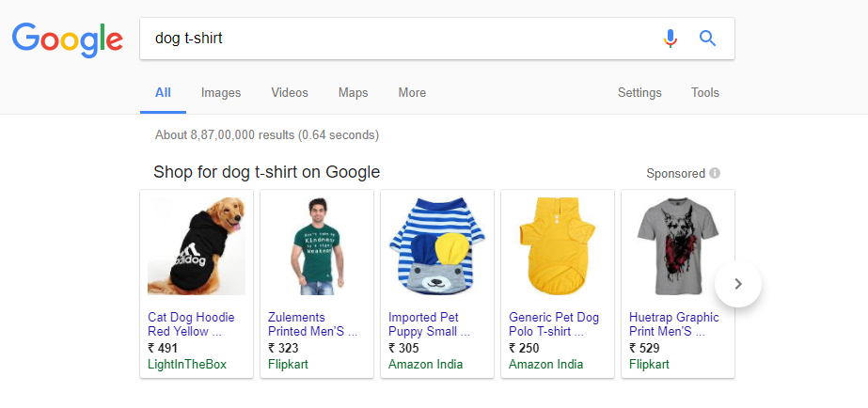Screen dimensions: 868x408
Task: Open the More search categories menu
Action: coord(412,93)
